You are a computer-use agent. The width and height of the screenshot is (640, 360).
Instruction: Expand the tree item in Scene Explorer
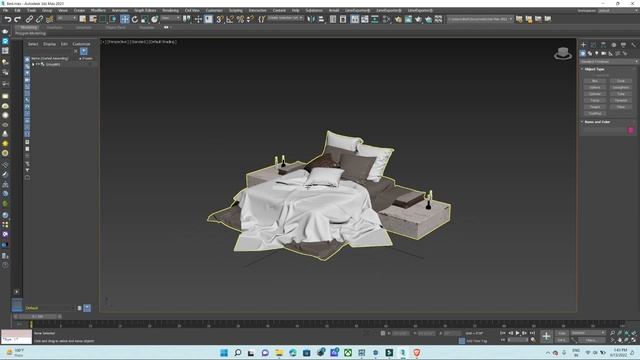point(33,64)
